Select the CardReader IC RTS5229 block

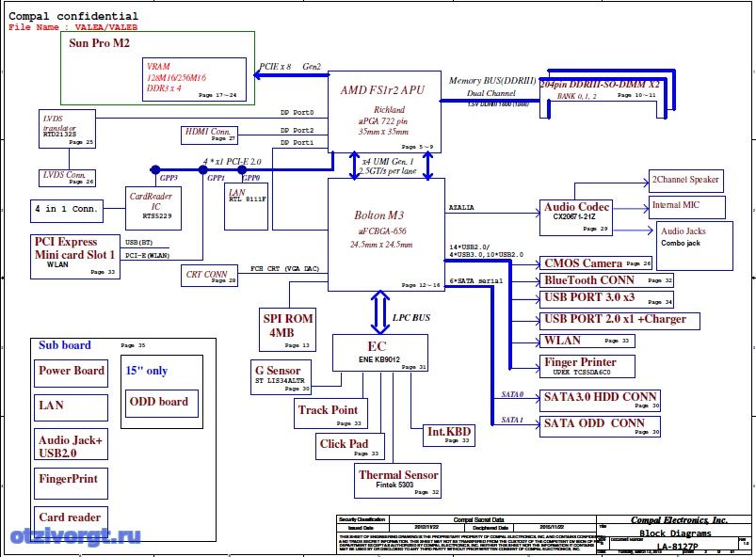tap(153, 208)
